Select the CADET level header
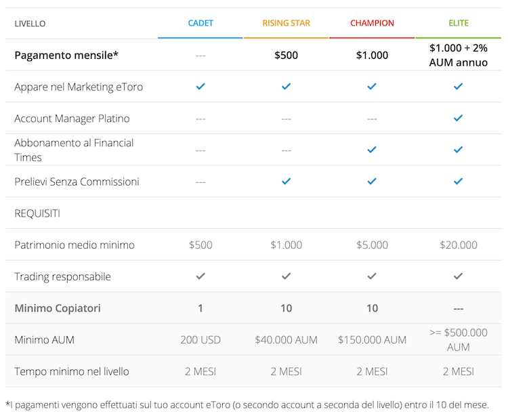Viewport: 508px width, 420px height. [x=200, y=23]
